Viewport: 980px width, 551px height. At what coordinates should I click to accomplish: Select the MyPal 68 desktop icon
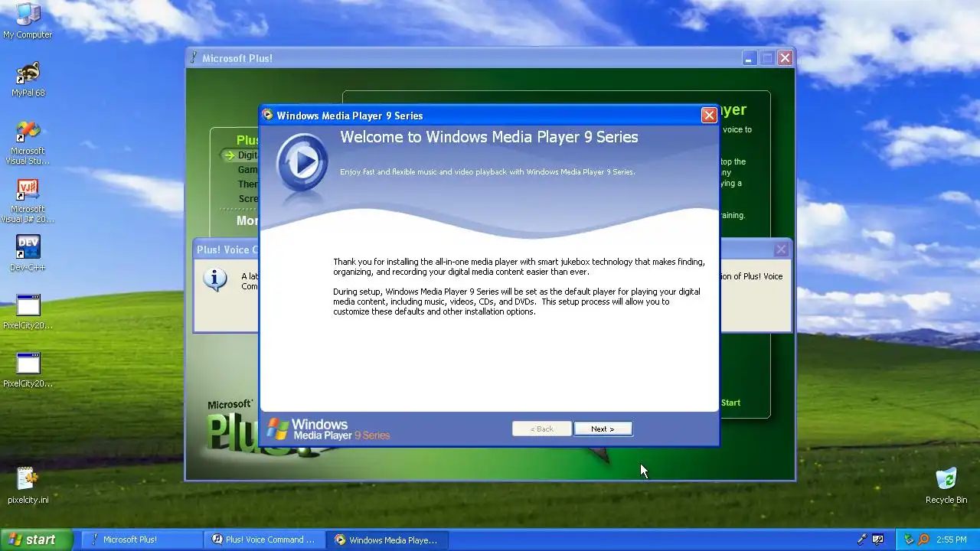coord(28,79)
